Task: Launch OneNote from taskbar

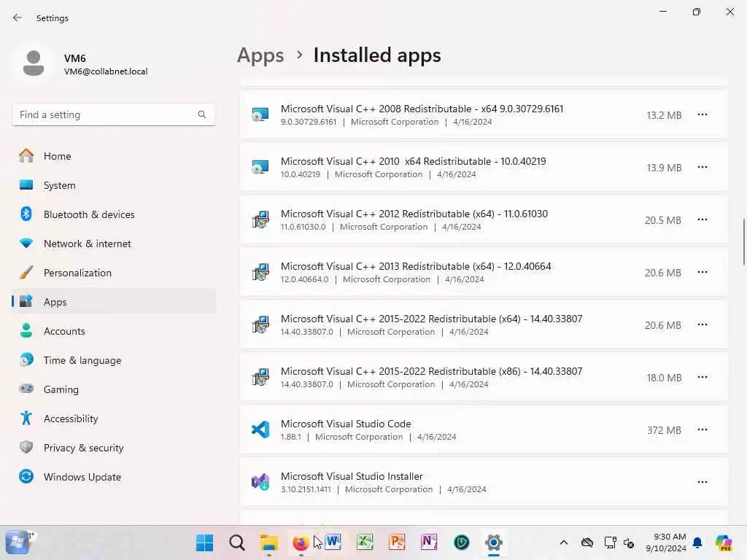Action: (429, 542)
